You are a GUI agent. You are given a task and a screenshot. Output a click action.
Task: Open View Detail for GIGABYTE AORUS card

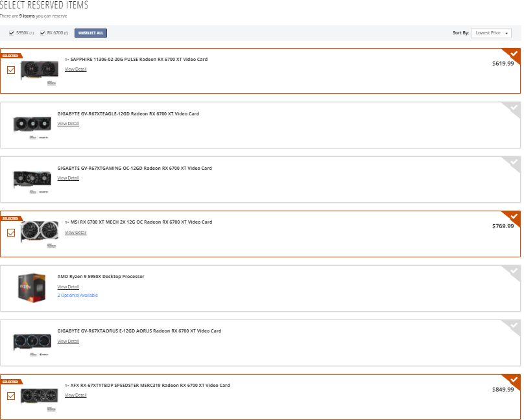tap(68, 341)
